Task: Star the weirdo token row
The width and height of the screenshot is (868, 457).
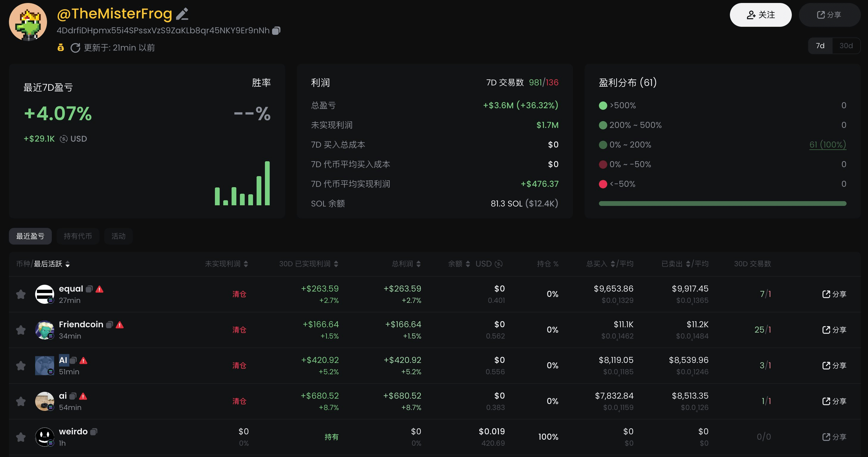Action: [x=21, y=437]
